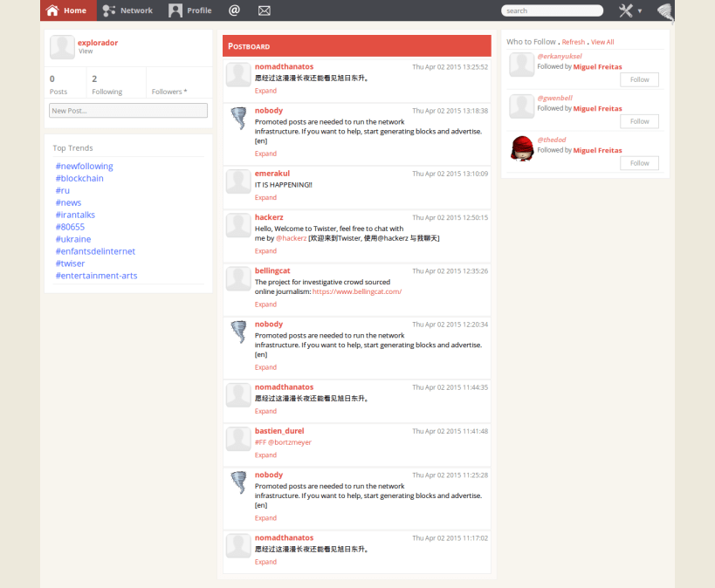Open the Profile tab

(189, 10)
